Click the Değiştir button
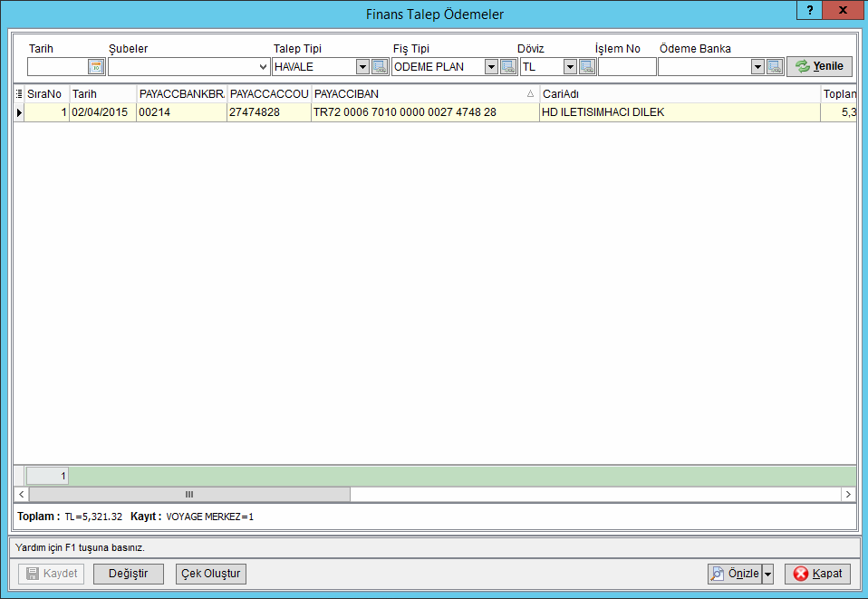This screenshot has width=868, height=599. coord(129,574)
